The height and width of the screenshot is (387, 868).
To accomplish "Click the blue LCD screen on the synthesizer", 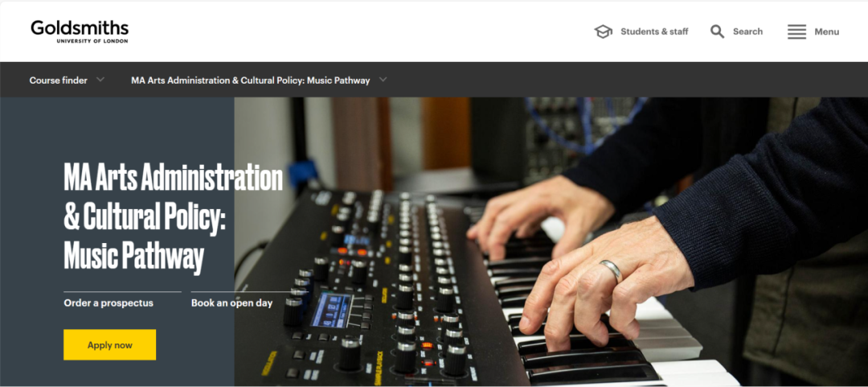I will pyautogui.click(x=330, y=310).
